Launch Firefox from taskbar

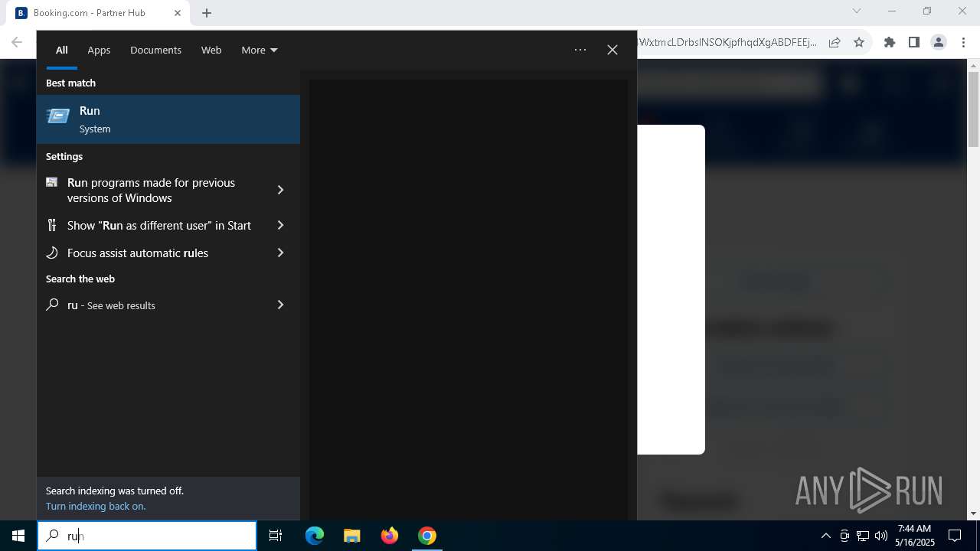point(390,536)
